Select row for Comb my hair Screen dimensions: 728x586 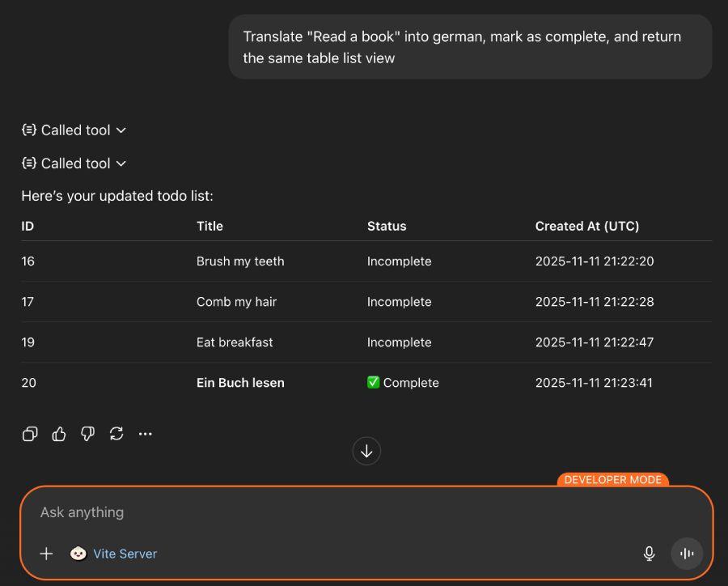coord(235,301)
